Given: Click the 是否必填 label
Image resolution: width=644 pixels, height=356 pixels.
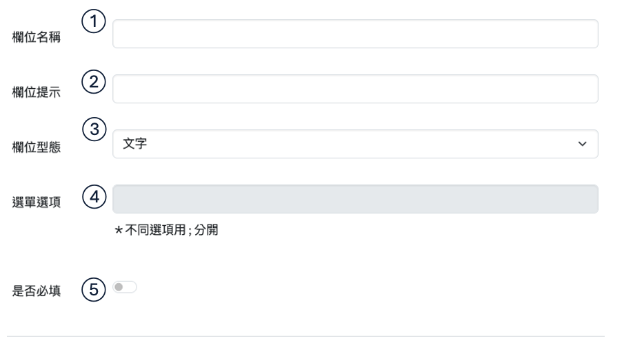Looking at the screenshot, I should pos(37,292).
